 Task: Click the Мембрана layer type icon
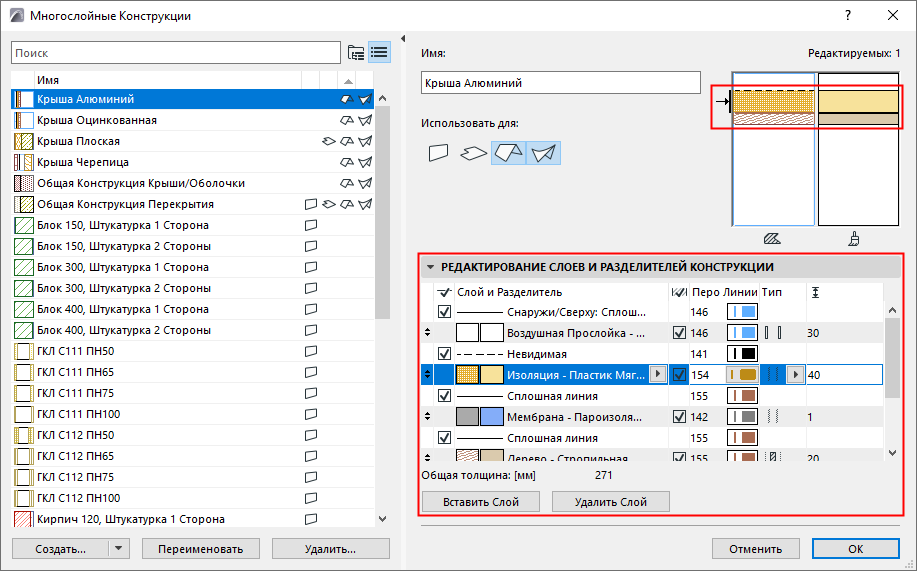click(x=773, y=417)
